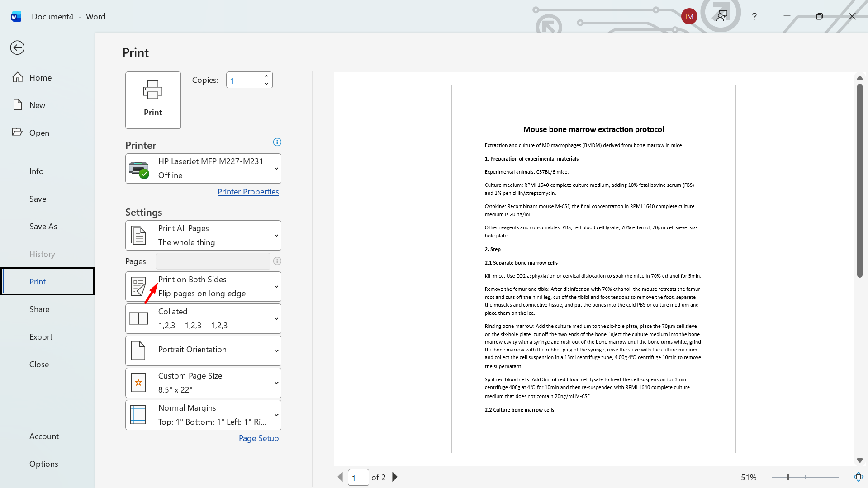868x488 pixels.
Task: Click the Page Setup link
Action: [x=259, y=438]
